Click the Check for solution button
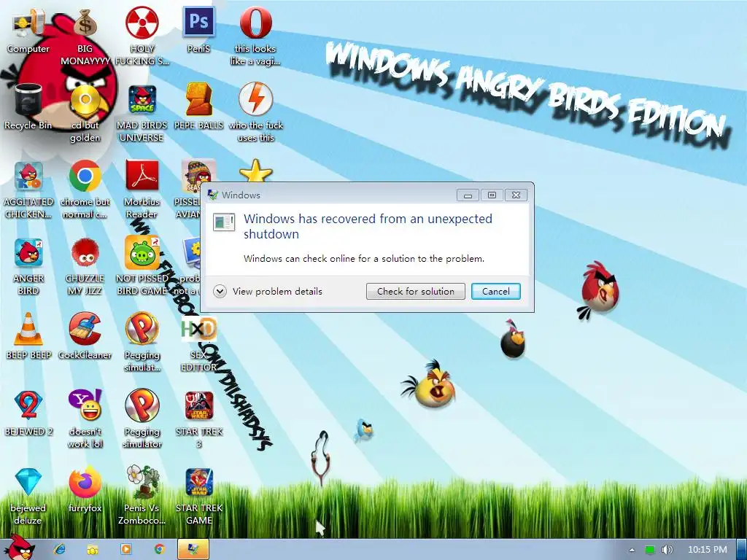The width and height of the screenshot is (747, 560). pos(415,292)
